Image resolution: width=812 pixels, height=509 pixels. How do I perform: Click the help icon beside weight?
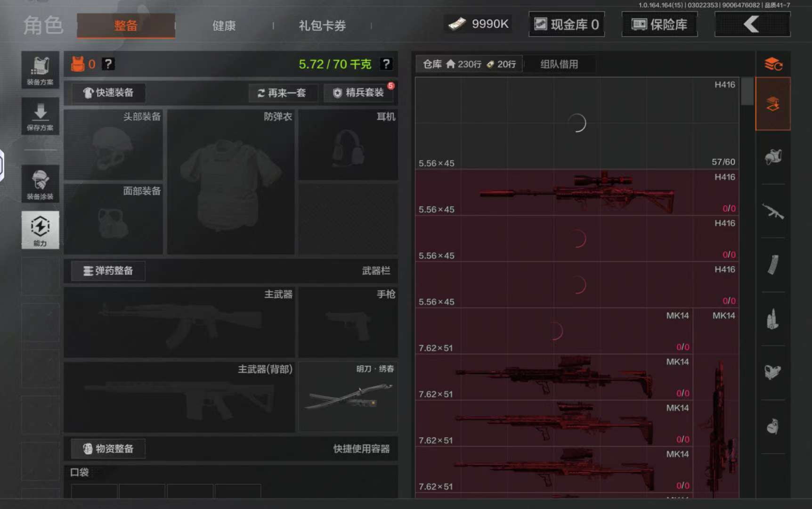click(x=386, y=64)
